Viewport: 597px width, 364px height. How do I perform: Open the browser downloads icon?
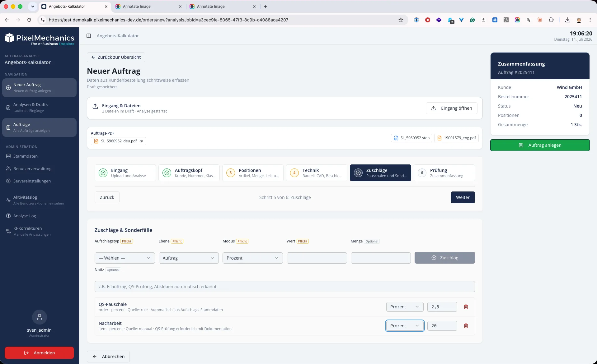coord(568,20)
